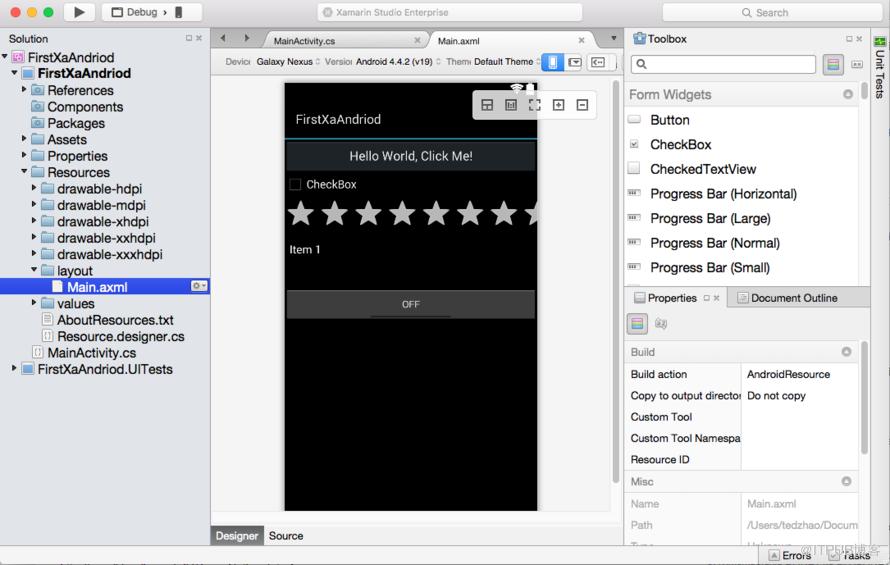Click the Toolbox category view icon
The image size is (890, 565).
pyautogui.click(x=833, y=64)
